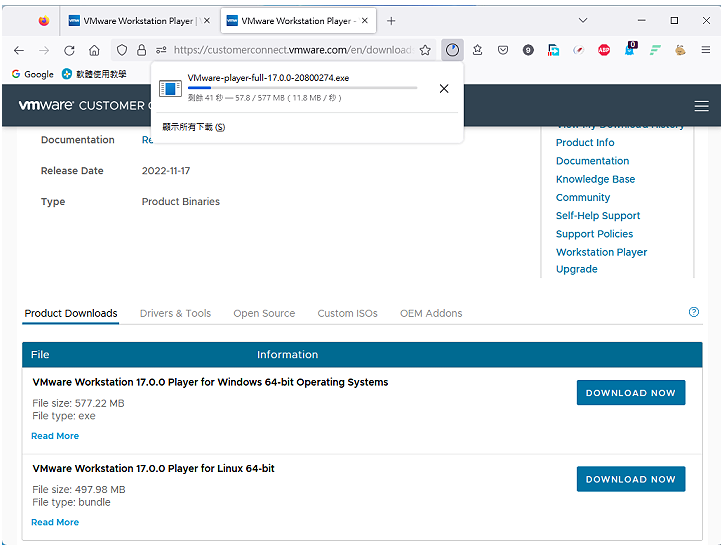This screenshot has width=721, height=546.
Task: Cancel the VMware-player download with X
Action: pos(444,89)
